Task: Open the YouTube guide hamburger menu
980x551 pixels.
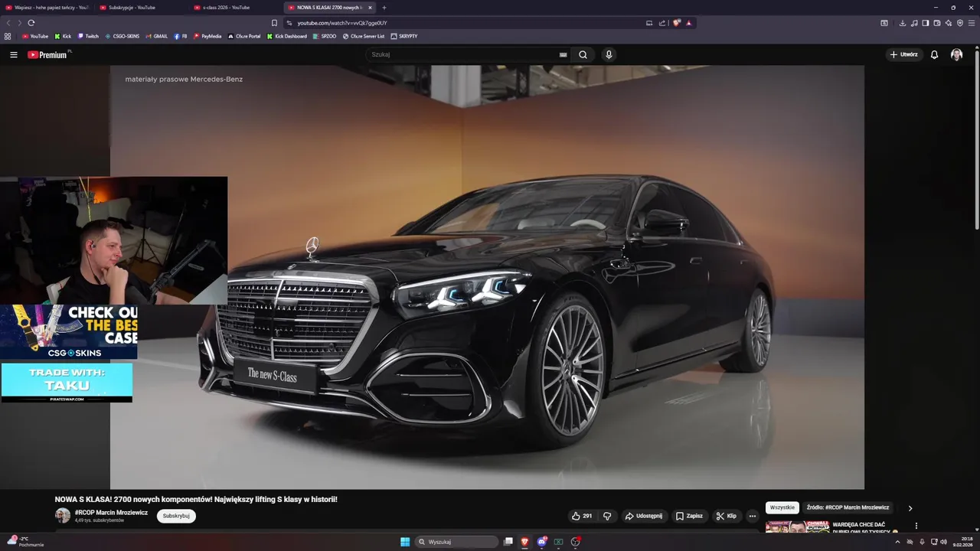Action: point(13,54)
